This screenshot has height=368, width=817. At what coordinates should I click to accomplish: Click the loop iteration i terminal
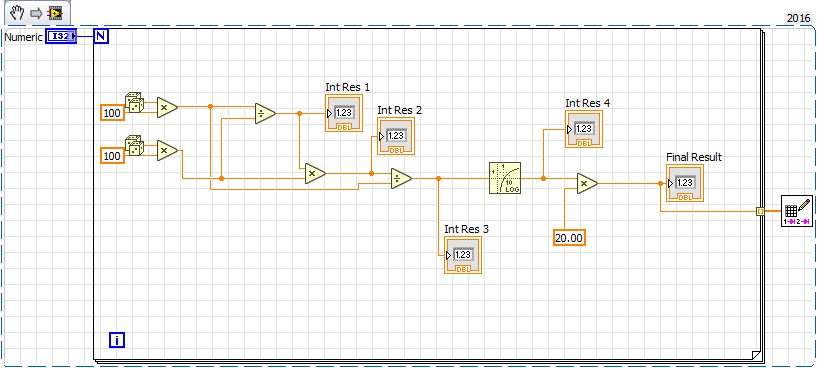click(x=117, y=340)
